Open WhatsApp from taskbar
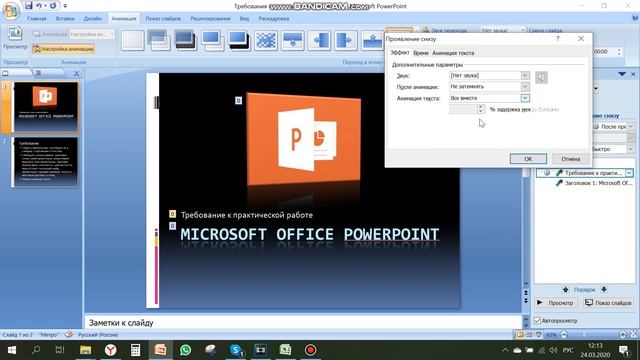 pos(185,350)
